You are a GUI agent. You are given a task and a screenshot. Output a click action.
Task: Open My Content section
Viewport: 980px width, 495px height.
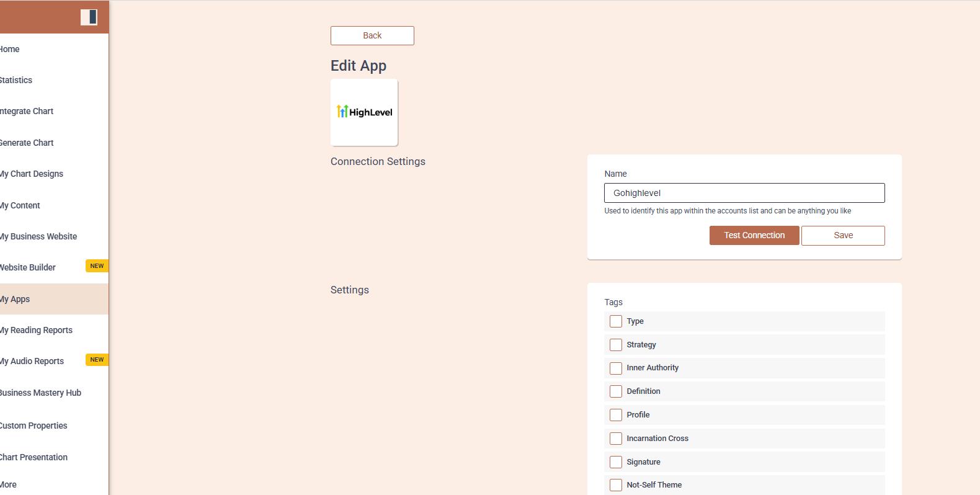coord(20,205)
